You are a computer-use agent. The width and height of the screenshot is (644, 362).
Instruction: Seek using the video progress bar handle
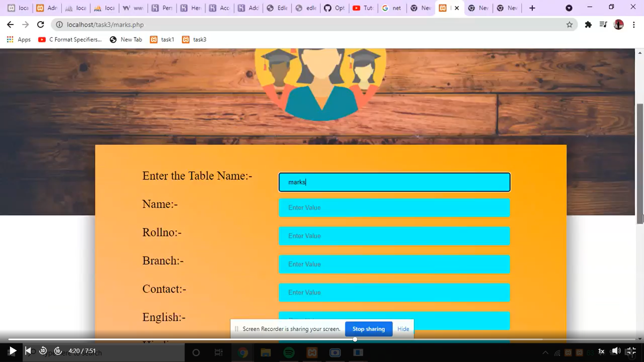coord(355,340)
